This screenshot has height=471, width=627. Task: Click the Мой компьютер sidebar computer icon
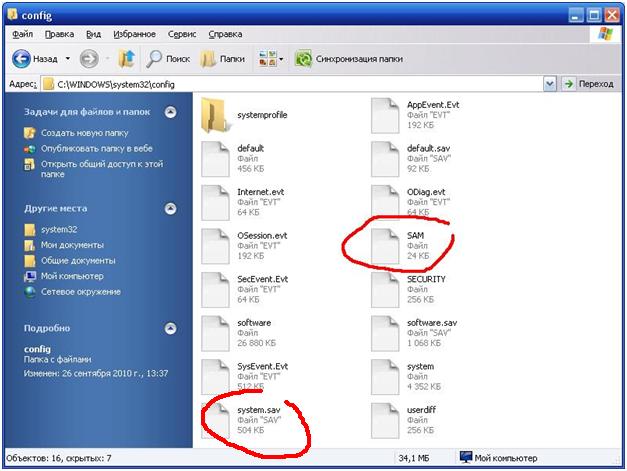(x=30, y=276)
